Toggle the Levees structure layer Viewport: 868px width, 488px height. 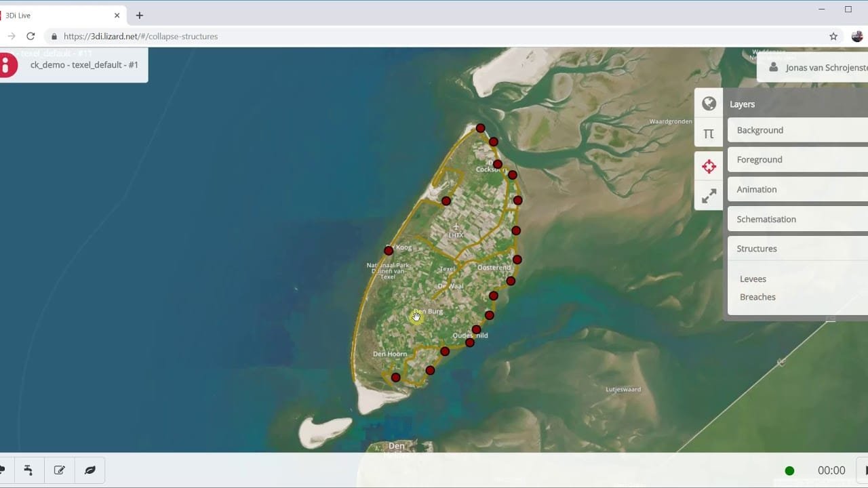(753, 279)
